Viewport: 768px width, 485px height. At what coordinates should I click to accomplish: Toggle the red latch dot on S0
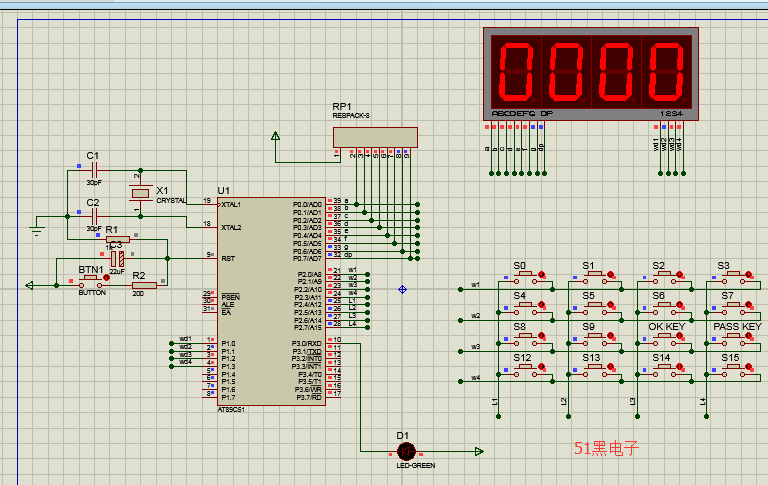click(x=541, y=274)
